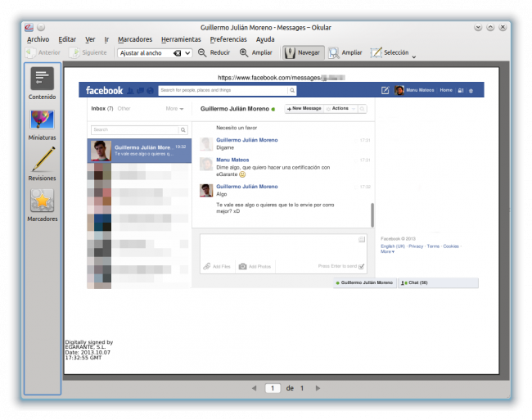532x420 pixels.
Task: Click Add Photos camera
Action: point(255,267)
